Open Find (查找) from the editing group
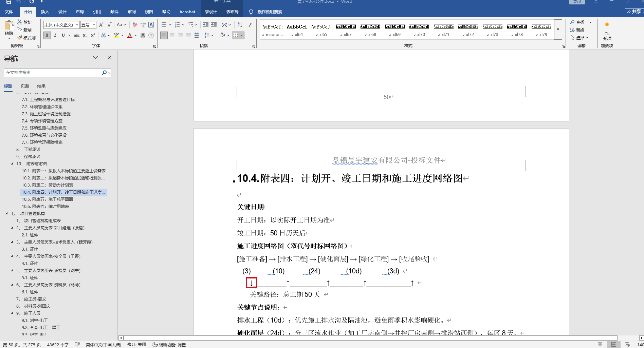The height and width of the screenshot is (348, 644). point(577,22)
